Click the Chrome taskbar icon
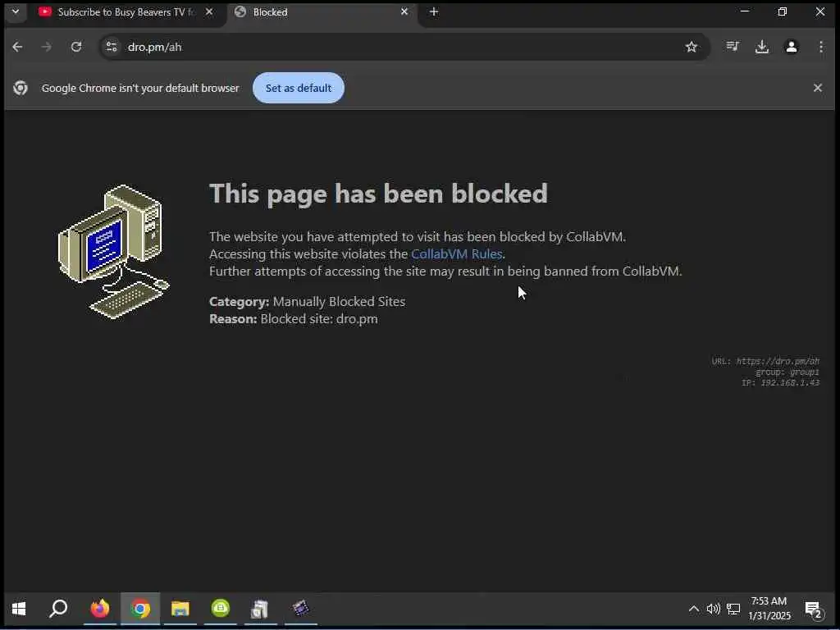Screen dimensions: 840x630 pyautogui.click(x=140, y=609)
